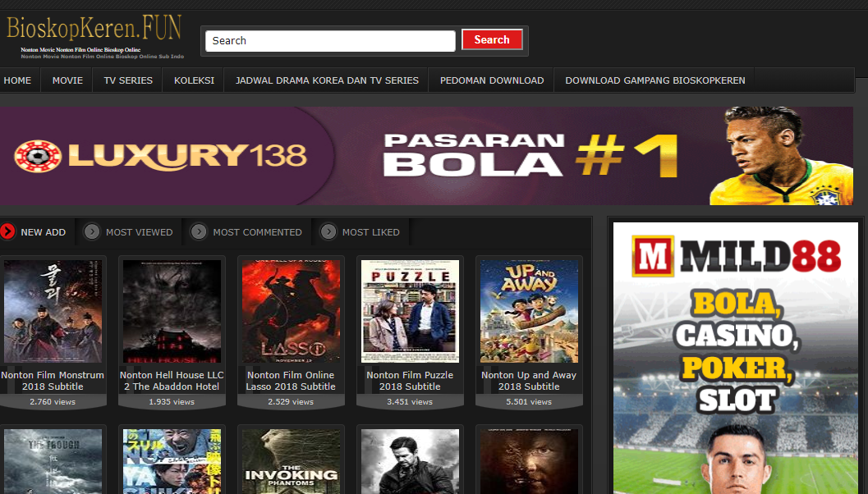This screenshot has width=868, height=494.
Task: Open the black-and-white man with gun poster
Action: (x=410, y=461)
